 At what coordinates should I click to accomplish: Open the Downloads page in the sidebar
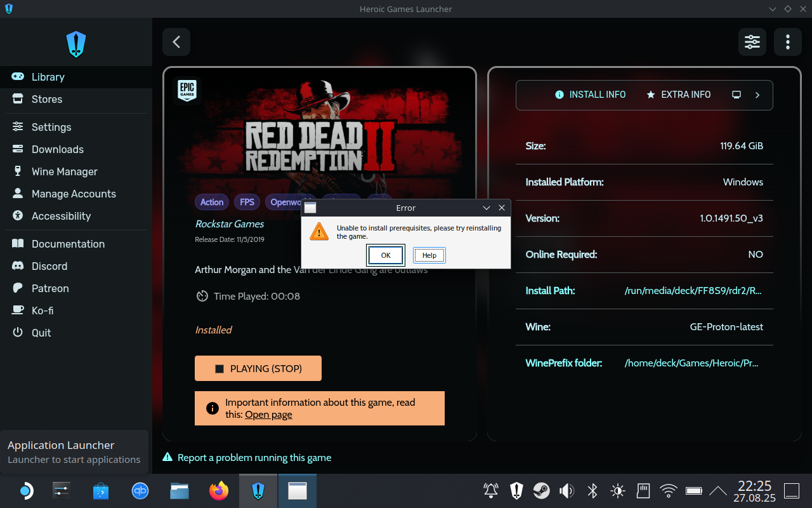[x=76, y=149]
